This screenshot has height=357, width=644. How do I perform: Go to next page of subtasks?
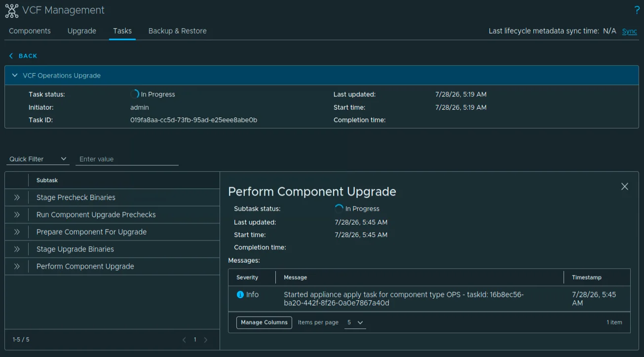(x=206, y=340)
